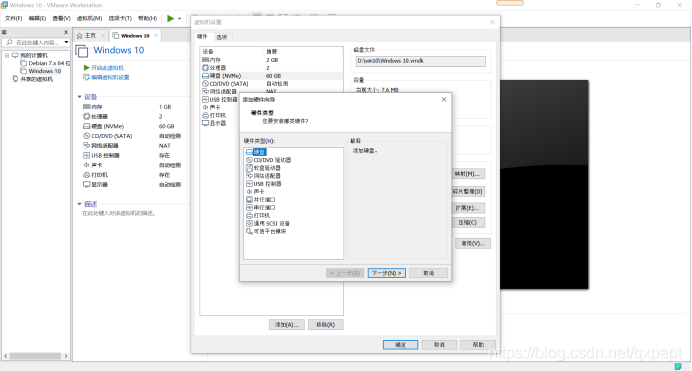Open the library search box dropdown arrow
Viewport: 692px width, 371px height.
point(66,42)
